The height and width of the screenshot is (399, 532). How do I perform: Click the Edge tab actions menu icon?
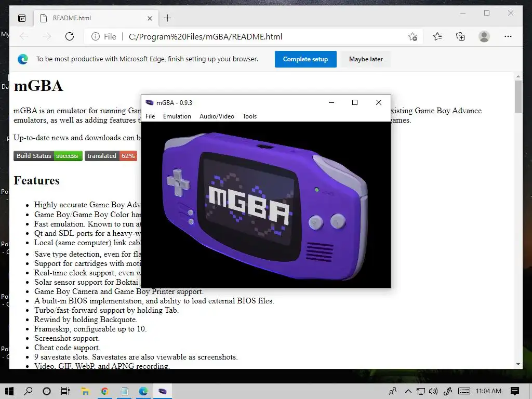(x=22, y=18)
